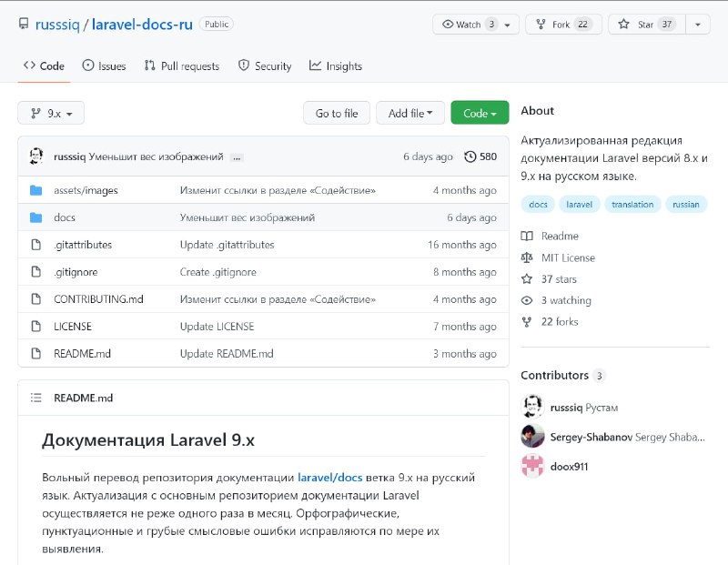Click the Readme book icon in About

pos(527,236)
